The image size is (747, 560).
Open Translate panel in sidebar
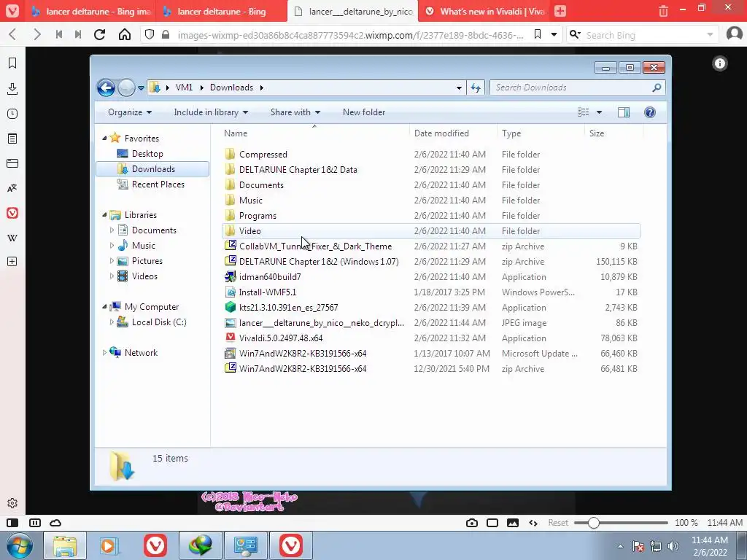[x=12, y=188]
